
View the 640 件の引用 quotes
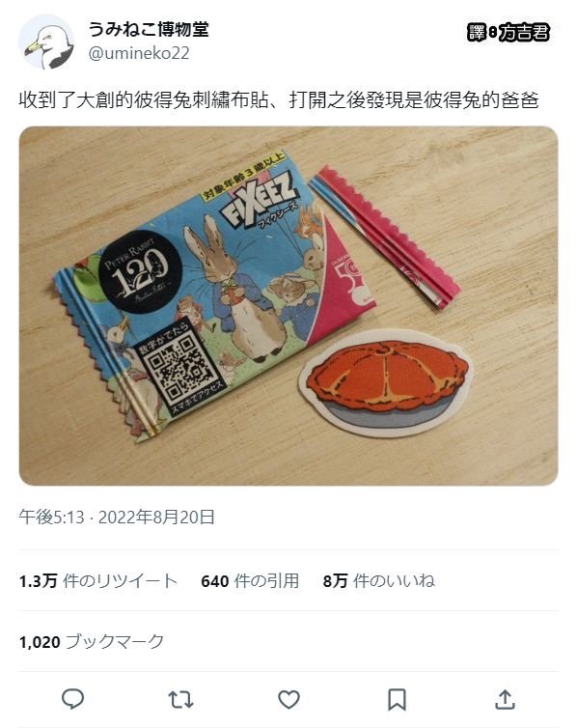[250, 581]
